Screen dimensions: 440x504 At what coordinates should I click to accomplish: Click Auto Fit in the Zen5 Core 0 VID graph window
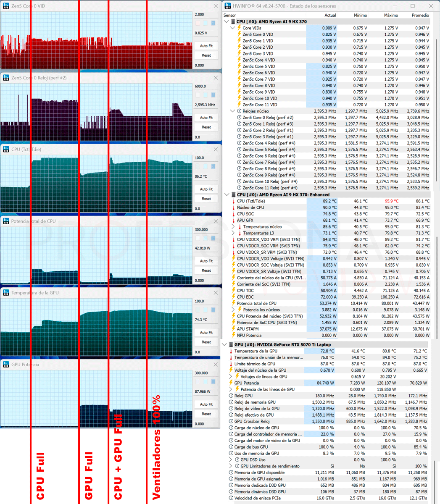[x=206, y=46]
